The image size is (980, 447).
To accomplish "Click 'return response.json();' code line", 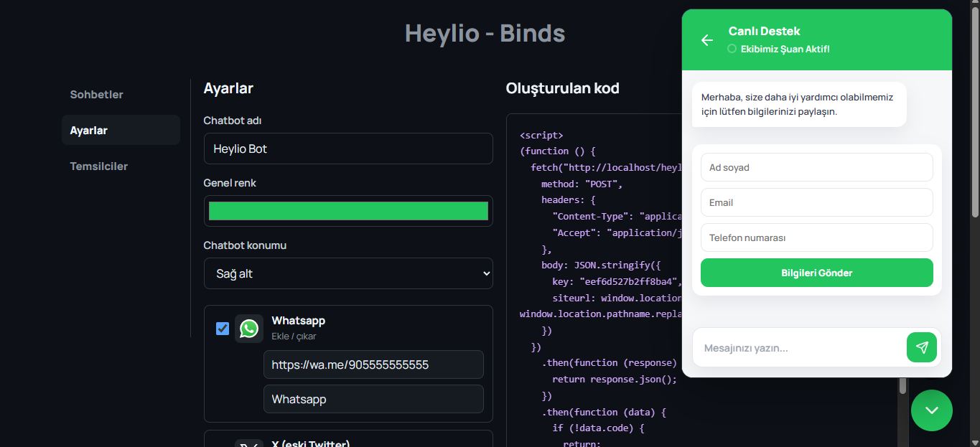I will click(x=615, y=380).
